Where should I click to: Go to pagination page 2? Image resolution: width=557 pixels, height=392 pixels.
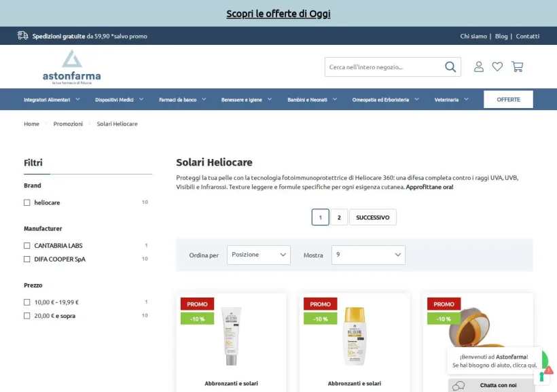pos(339,217)
